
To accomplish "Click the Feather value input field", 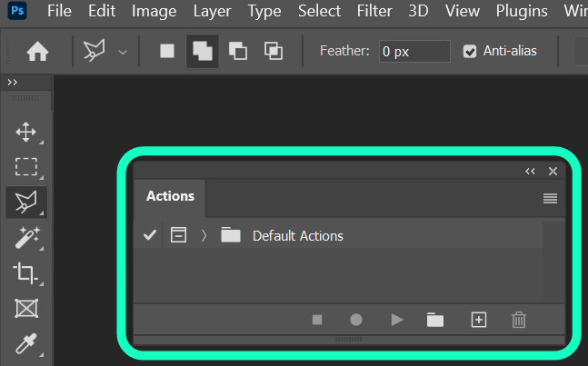I will point(414,52).
